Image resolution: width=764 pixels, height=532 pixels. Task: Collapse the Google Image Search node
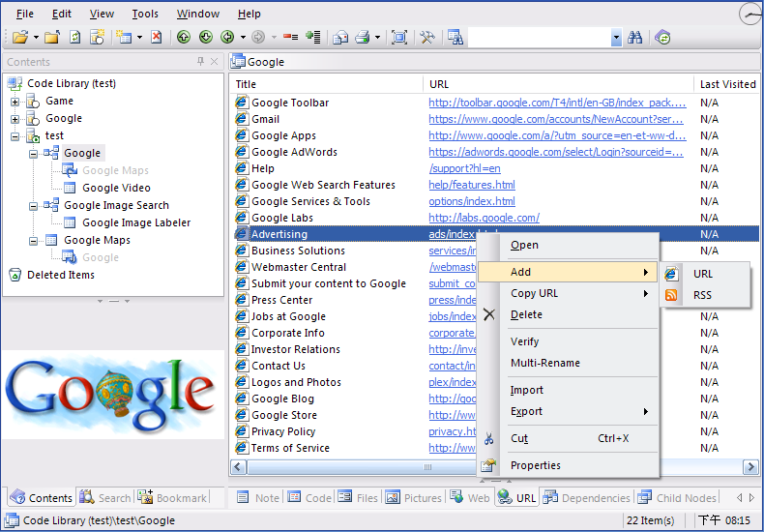(x=33, y=206)
